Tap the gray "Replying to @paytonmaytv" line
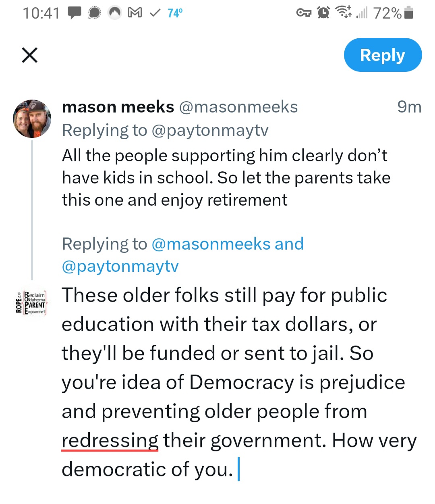The image size is (435, 504). 165,131
